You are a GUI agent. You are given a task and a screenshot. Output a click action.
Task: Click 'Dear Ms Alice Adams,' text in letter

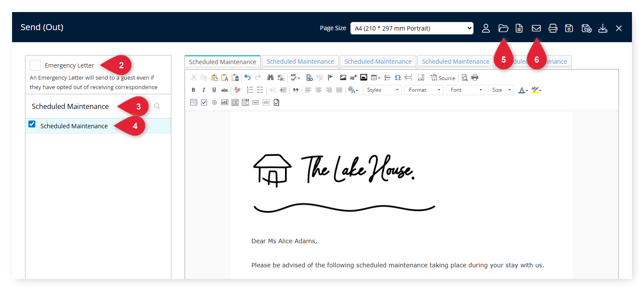coord(284,241)
